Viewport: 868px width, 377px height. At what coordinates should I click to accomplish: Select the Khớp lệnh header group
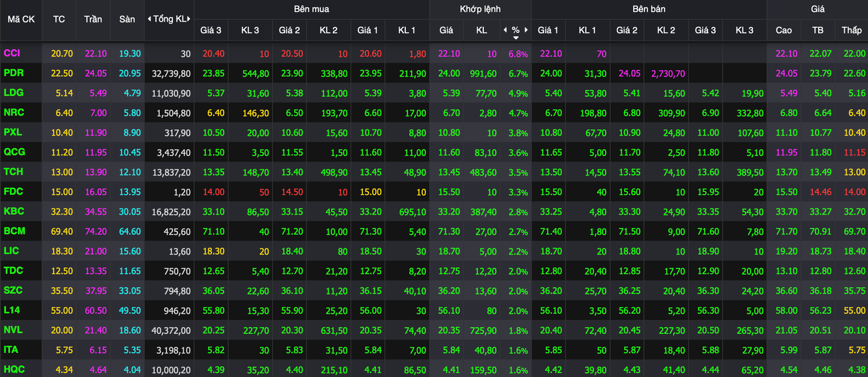[480, 9]
